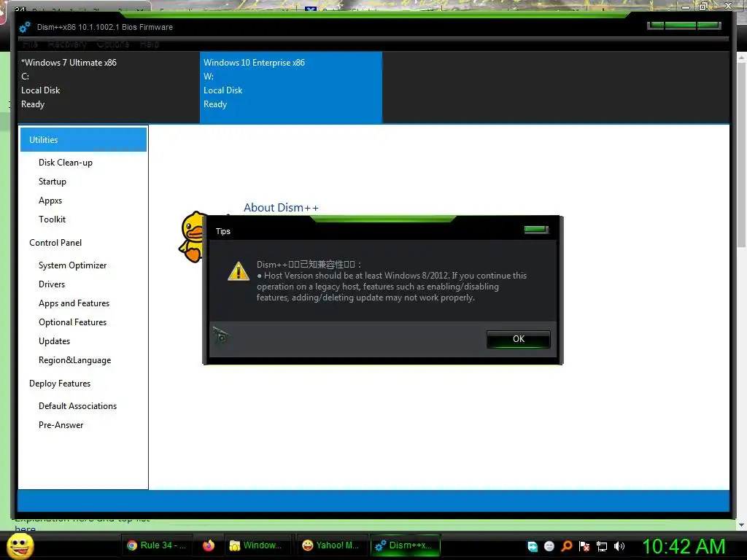Select the Windows 10 Enterprise x86 image tile

291,87
